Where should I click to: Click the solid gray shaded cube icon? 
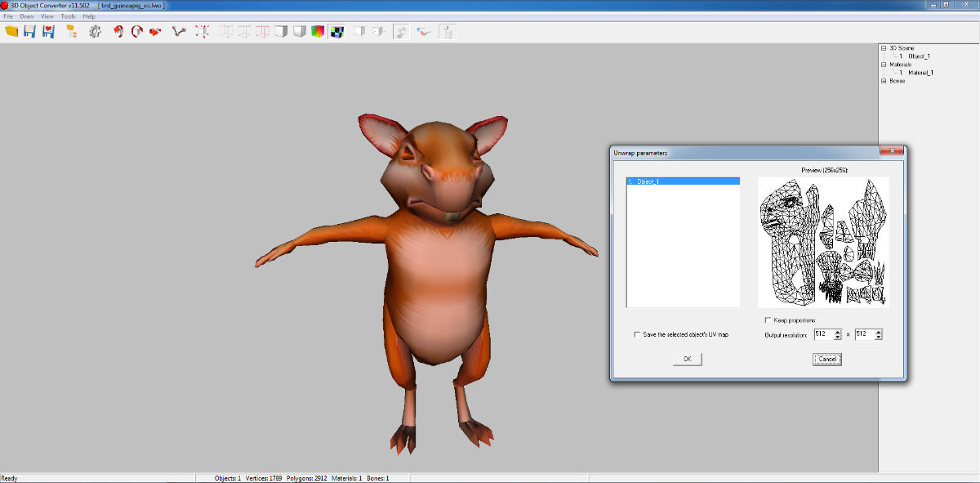click(x=299, y=31)
